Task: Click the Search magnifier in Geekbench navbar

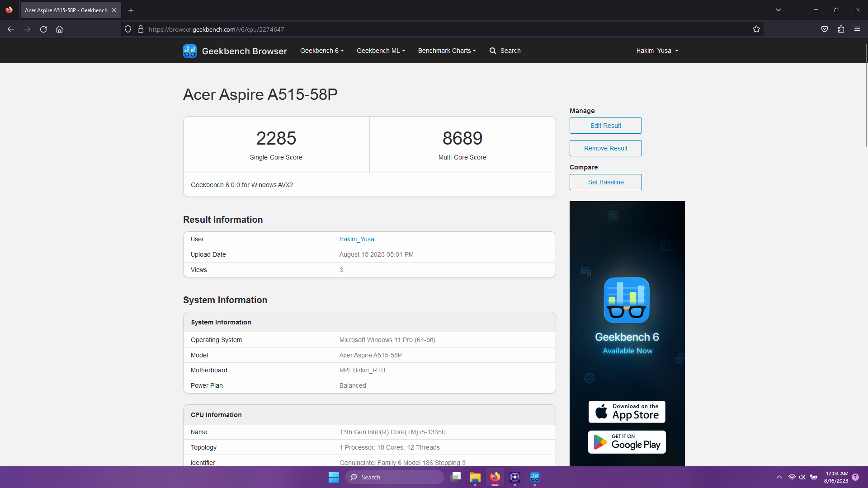Action: click(x=493, y=51)
